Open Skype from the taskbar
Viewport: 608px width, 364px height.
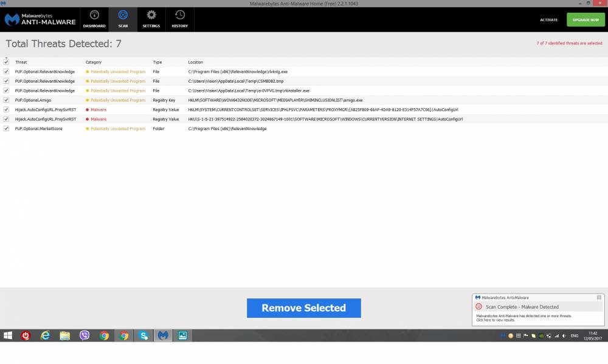[x=143, y=335]
